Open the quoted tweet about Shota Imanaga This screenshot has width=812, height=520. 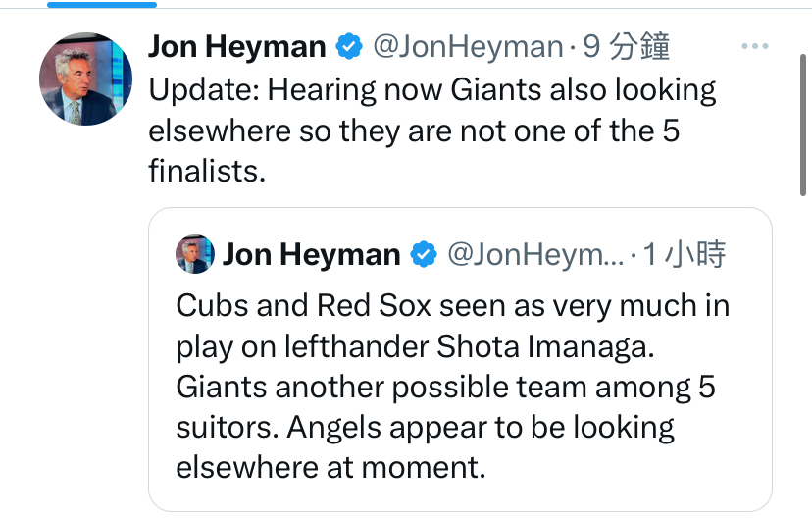click(x=460, y=359)
